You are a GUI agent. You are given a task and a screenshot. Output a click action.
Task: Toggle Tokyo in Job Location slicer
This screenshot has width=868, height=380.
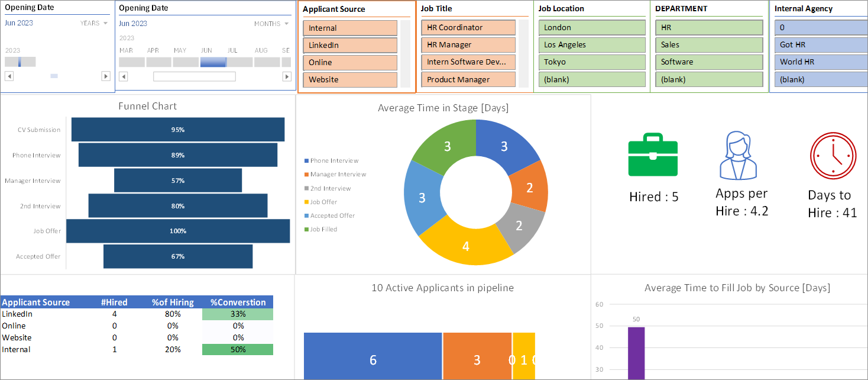tap(592, 62)
